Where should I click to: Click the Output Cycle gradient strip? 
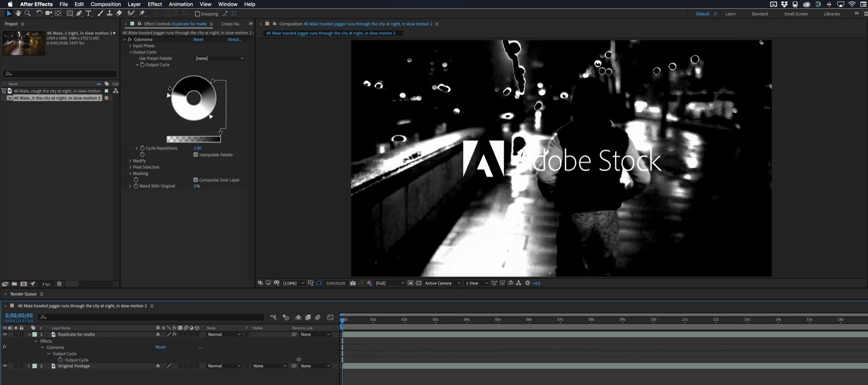coord(193,139)
